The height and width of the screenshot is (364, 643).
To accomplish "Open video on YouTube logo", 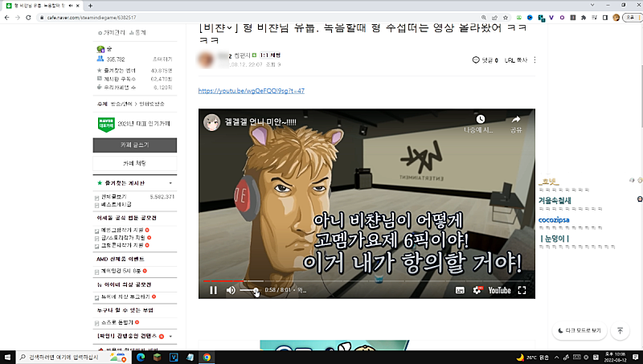I will tap(499, 290).
